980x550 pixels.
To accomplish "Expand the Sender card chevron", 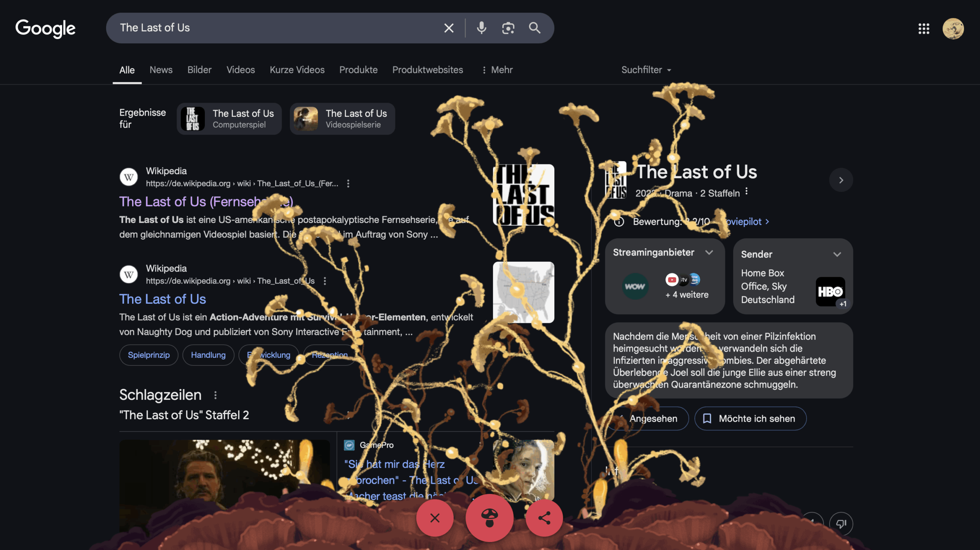I will click(837, 254).
